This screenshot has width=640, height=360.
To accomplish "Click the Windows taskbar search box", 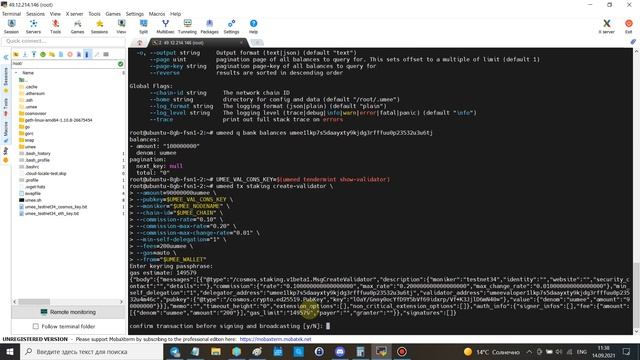I will pos(91,351).
